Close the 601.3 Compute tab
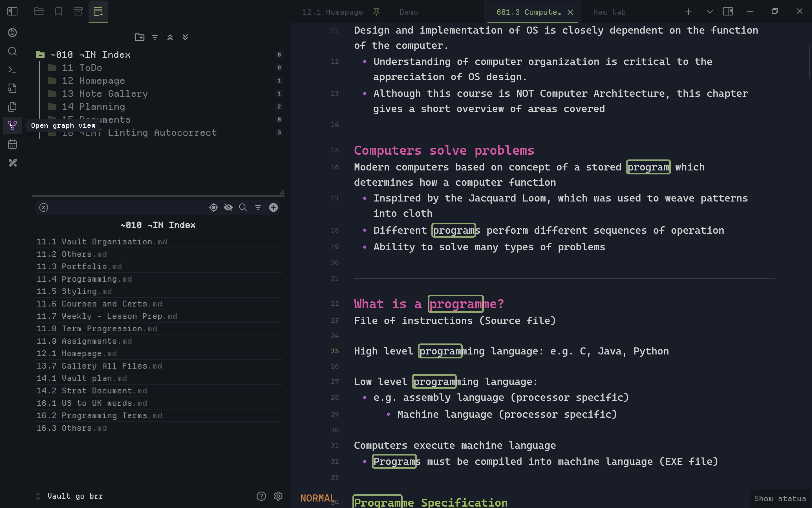Viewport: 812px width, 508px height. pyautogui.click(x=570, y=12)
